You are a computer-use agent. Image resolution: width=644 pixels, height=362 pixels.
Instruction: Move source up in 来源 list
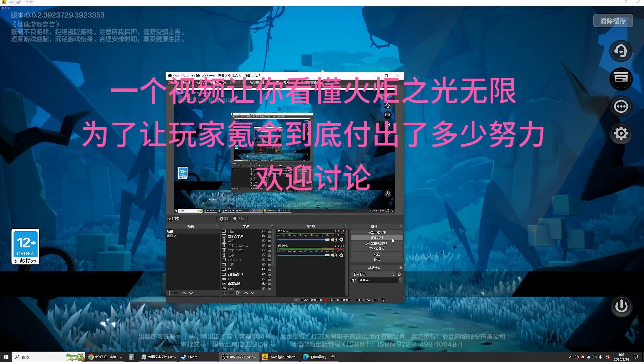(246, 293)
